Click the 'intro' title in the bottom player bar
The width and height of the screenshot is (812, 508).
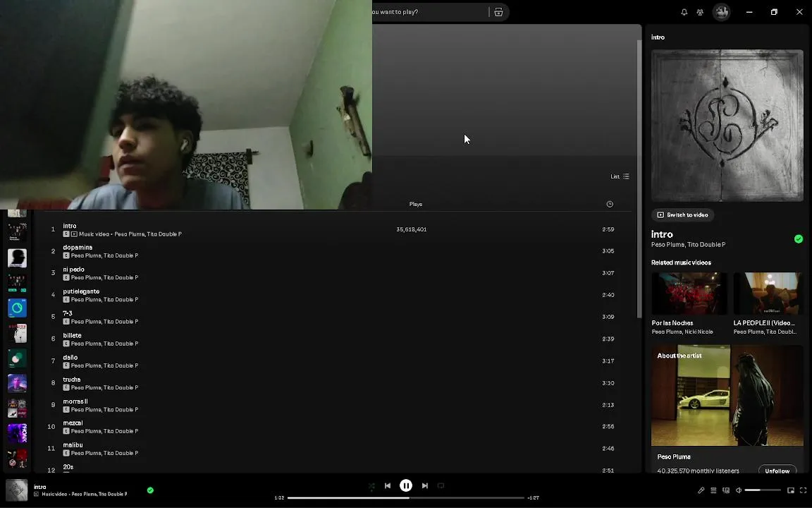coord(40,487)
